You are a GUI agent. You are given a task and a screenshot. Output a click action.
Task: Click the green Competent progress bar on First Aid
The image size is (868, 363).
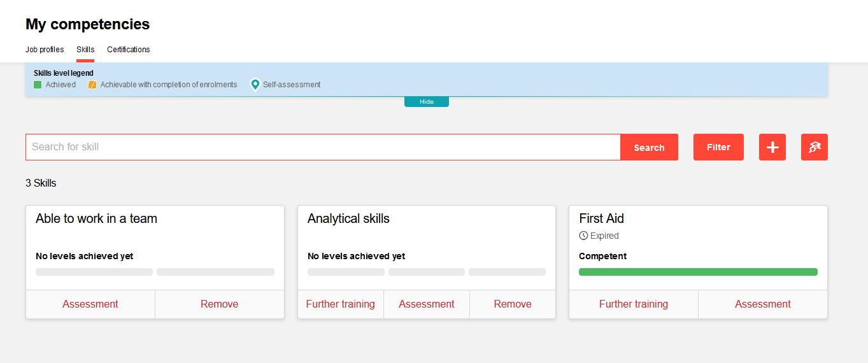[698, 272]
